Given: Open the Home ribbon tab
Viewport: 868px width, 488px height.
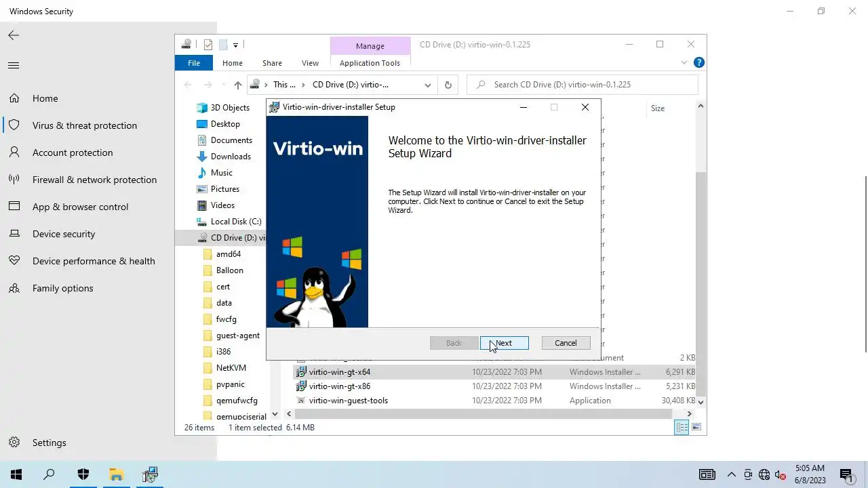Looking at the screenshot, I should [233, 62].
